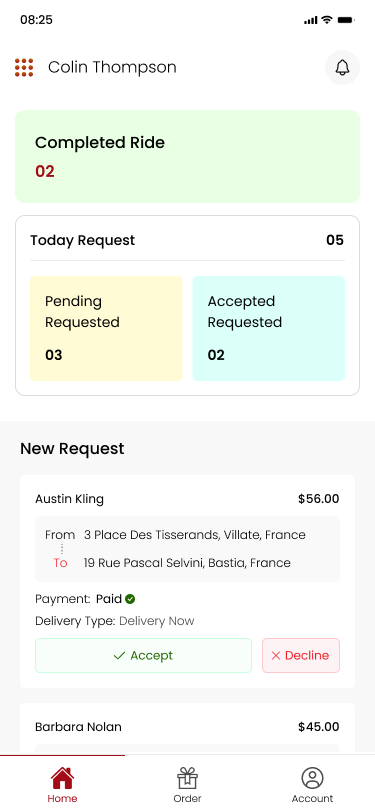Open Barbara Nolan's request card
The height and width of the screenshot is (812, 375).
[188, 729]
